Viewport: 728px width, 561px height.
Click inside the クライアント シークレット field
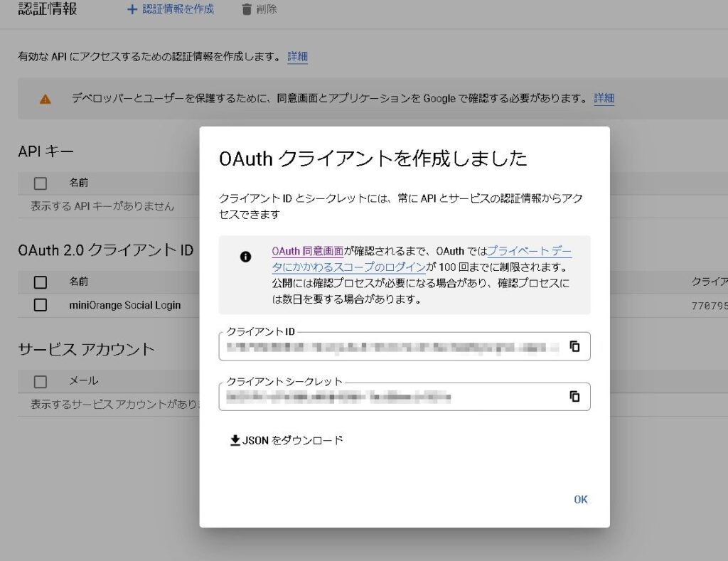(x=391, y=397)
